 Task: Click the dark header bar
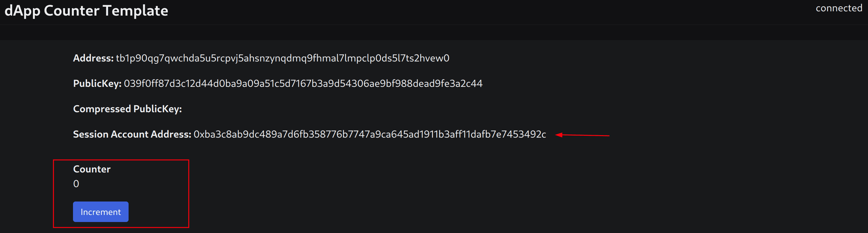click(x=434, y=12)
